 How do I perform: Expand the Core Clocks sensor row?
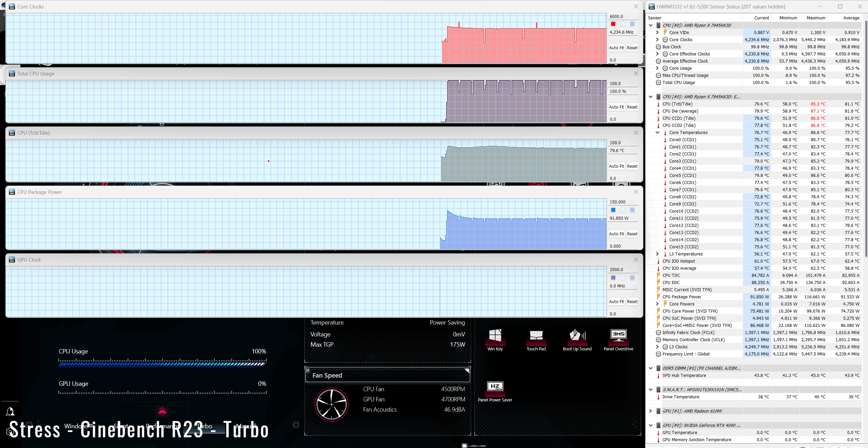[x=657, y=39]
